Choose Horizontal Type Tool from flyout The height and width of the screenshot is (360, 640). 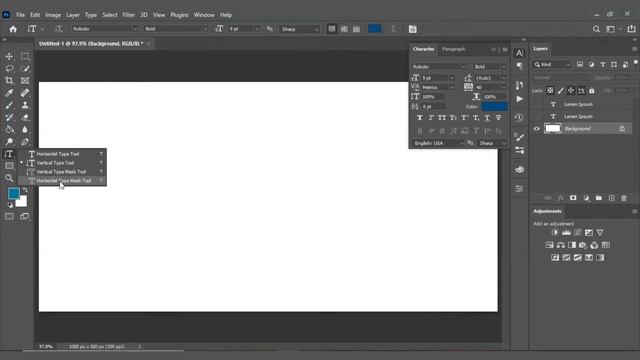coord(62,154)
